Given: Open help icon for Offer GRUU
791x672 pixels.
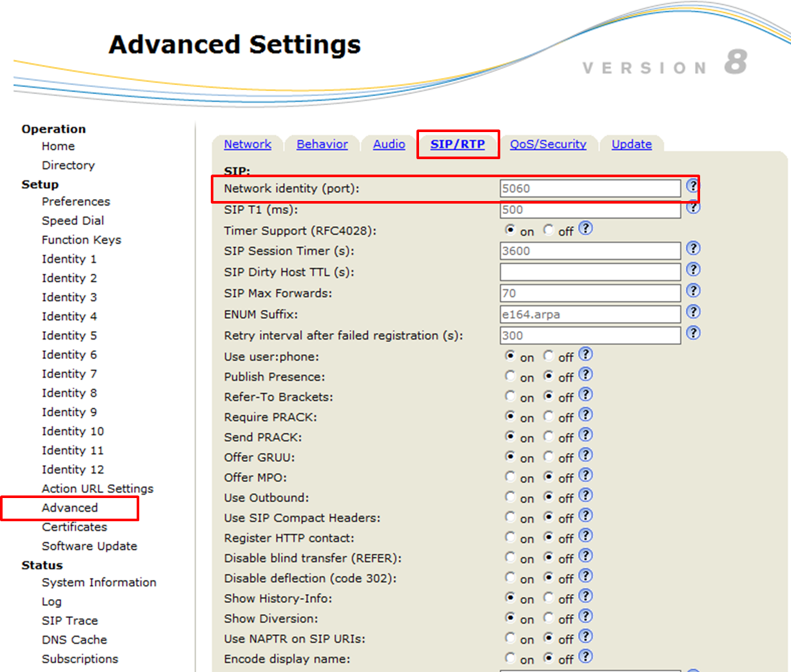Looking at the screenshot, I should tap(585, 455).
